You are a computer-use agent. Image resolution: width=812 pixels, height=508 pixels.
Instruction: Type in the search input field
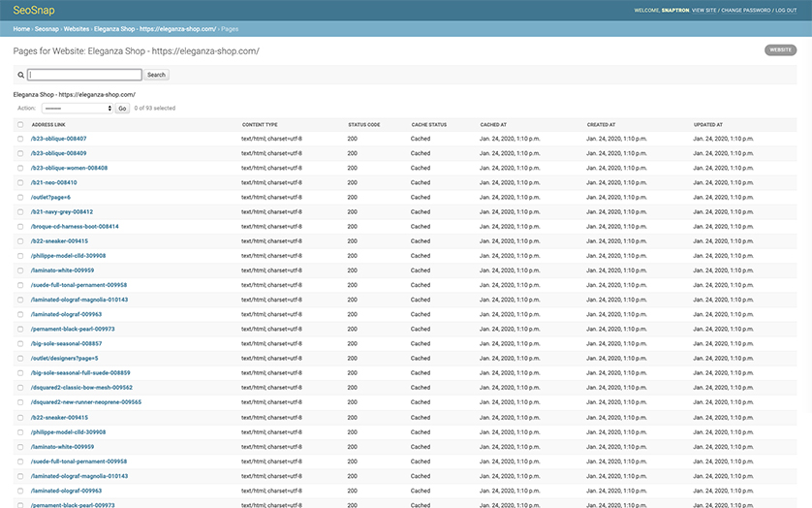pos(84,75)
